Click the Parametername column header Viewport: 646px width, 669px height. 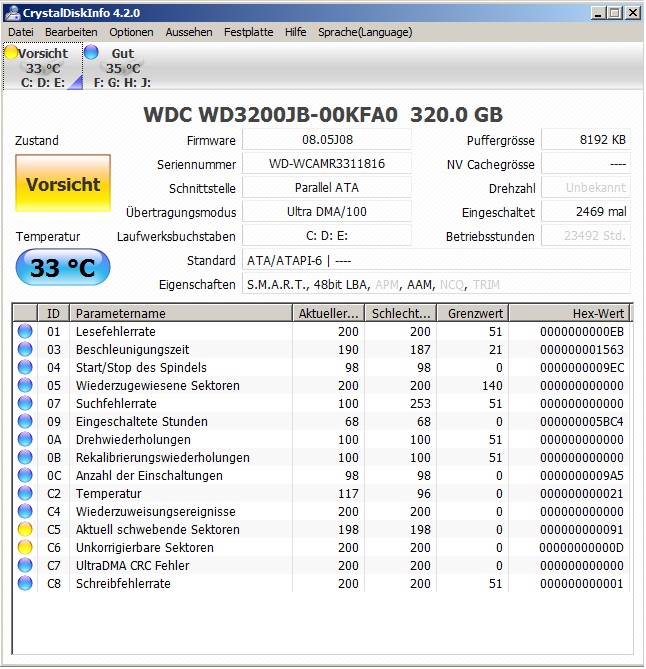[181, 314]
